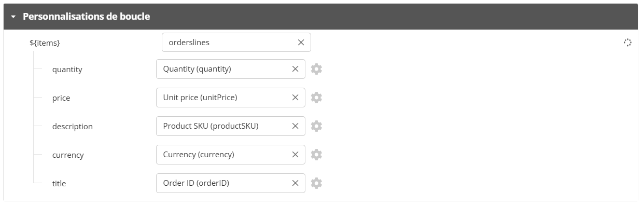Clear the Quantity (quantity) value

[x=295, y=69]
